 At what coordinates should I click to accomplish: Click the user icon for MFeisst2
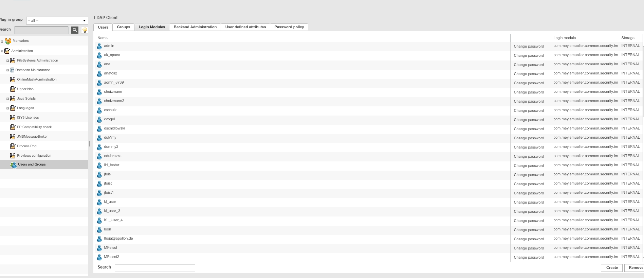point(99,257)
